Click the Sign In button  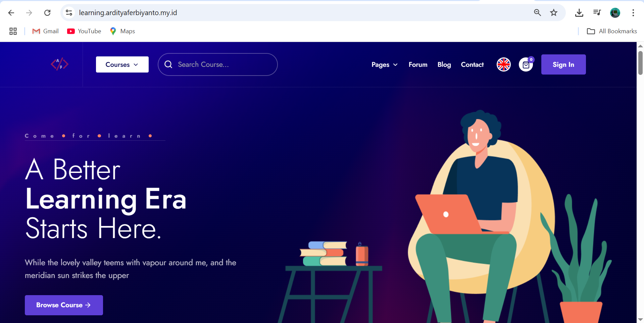pyautogui.click(x=563, y=64)
